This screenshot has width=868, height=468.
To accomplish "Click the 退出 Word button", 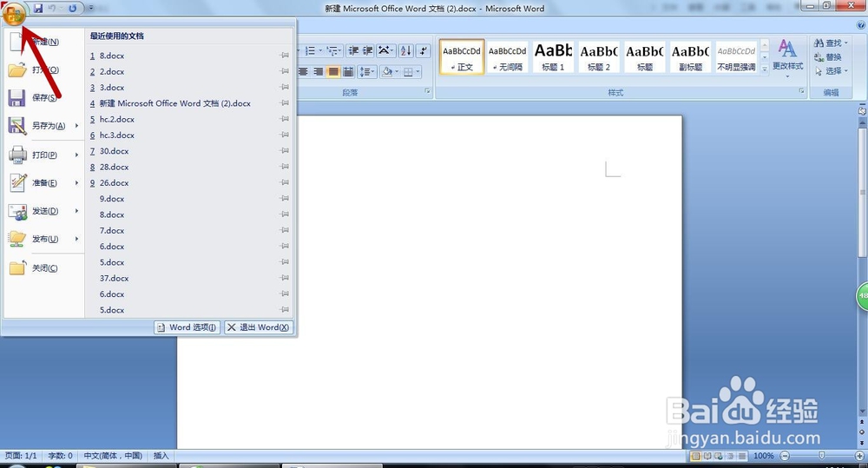I will pyautogui.click(x=258, y=327).
